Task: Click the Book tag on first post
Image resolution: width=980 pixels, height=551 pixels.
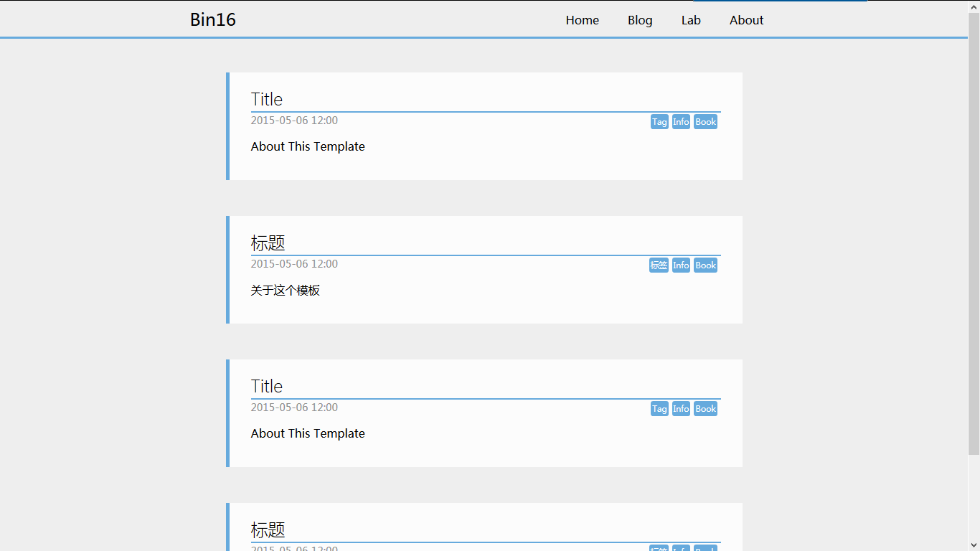Action: click(705, 122)
